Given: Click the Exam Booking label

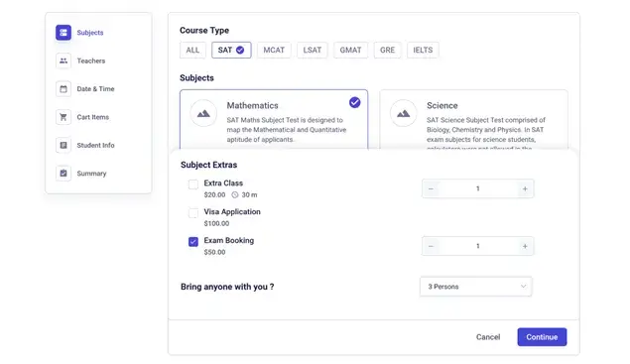Looking at the screenshot, I should coord(229,240).
